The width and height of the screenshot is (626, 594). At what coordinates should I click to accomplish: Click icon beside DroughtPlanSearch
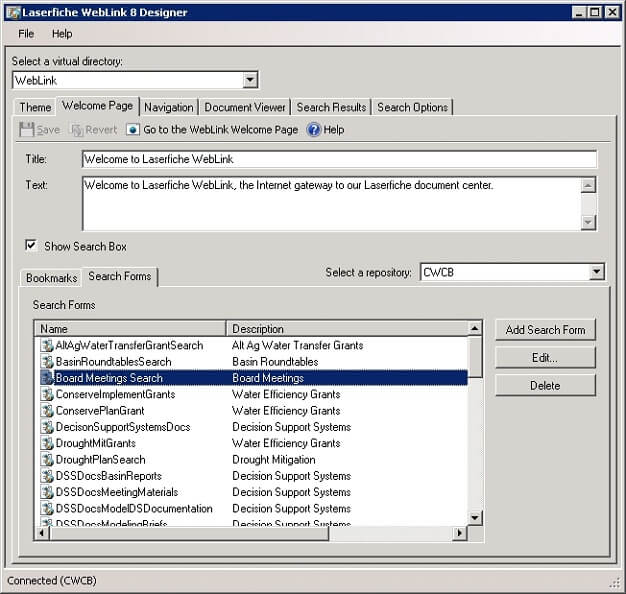[47, 459]
